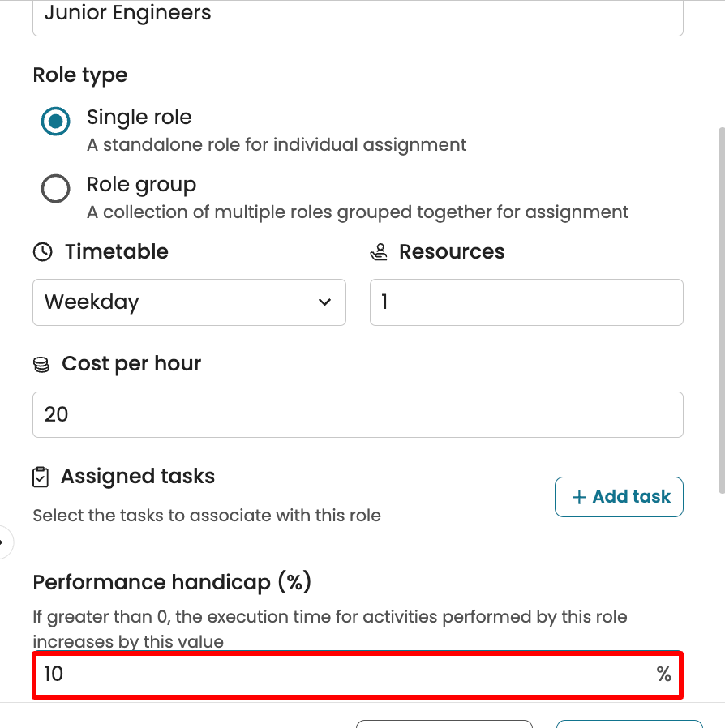Viewport: 725px width, 728px height.
Task: Click into the Resources number field
Action: (526, 302)
